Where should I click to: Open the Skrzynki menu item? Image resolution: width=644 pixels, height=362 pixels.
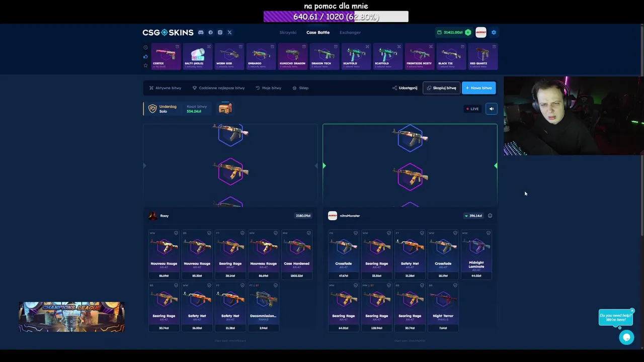(288, 32)
